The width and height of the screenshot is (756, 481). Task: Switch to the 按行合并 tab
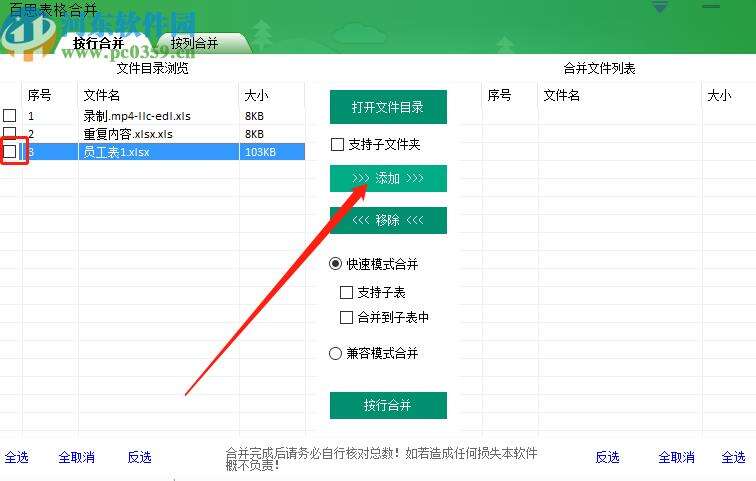click(x=98, y=43)
